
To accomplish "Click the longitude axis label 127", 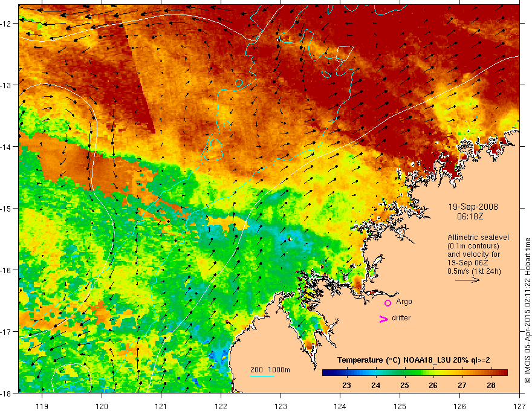I will pyautogui.click(x=519, y=406).
